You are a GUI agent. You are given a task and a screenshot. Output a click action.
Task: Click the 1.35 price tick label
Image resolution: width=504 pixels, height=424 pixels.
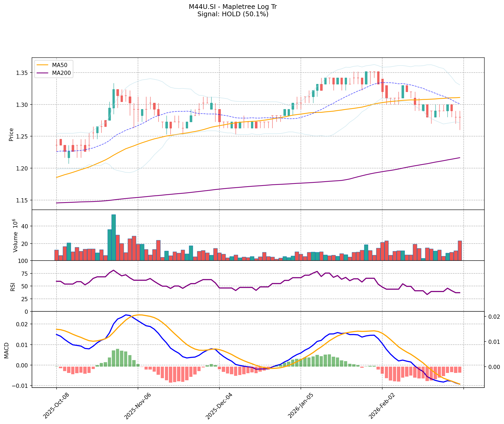[x=22, y=73]
